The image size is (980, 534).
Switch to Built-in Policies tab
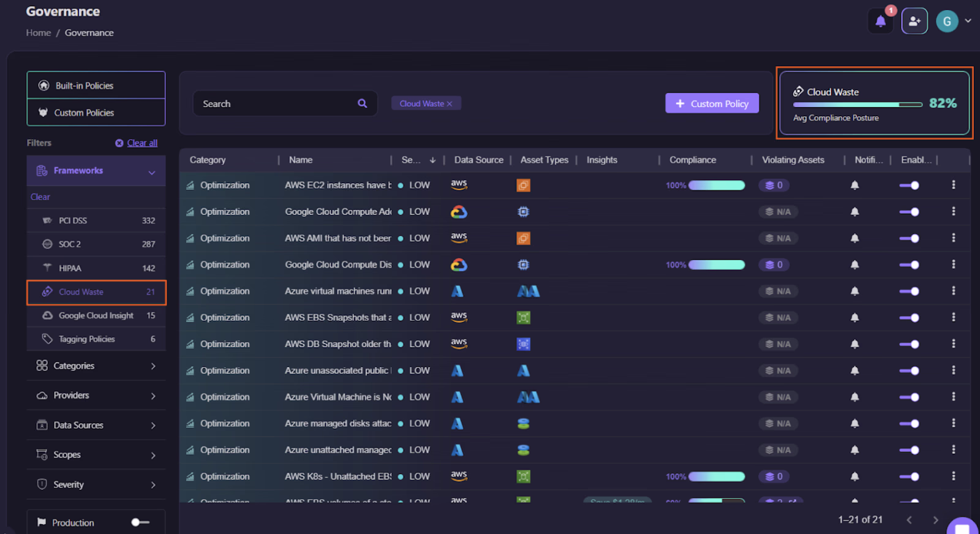point(96,86)
